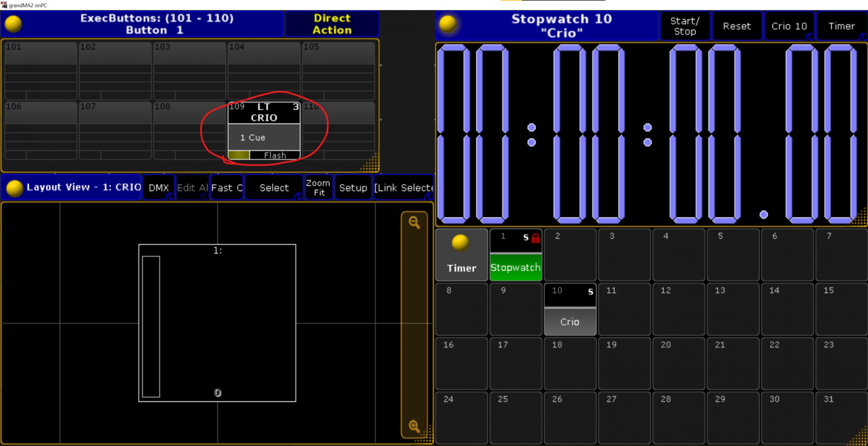Click empty executor button 101
This screenshot has height=446, width=868.
41,71
